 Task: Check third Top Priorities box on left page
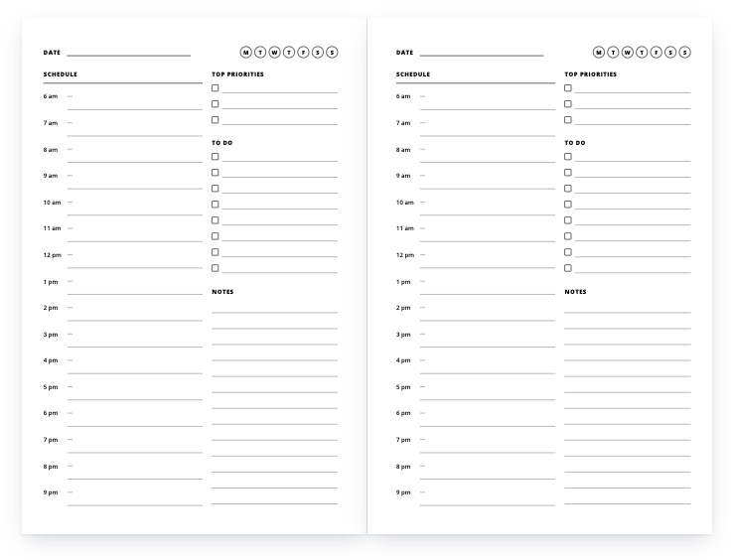216,120
